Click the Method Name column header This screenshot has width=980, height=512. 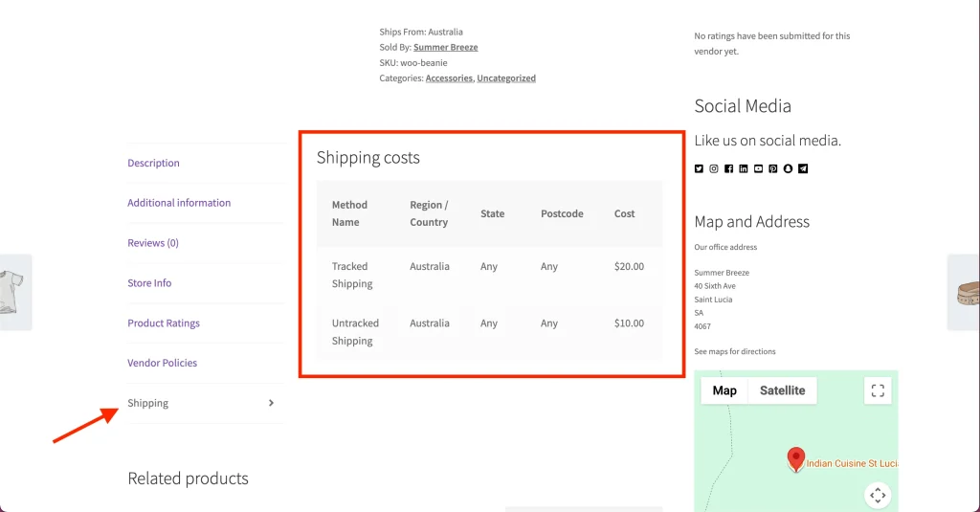(350, 213)
